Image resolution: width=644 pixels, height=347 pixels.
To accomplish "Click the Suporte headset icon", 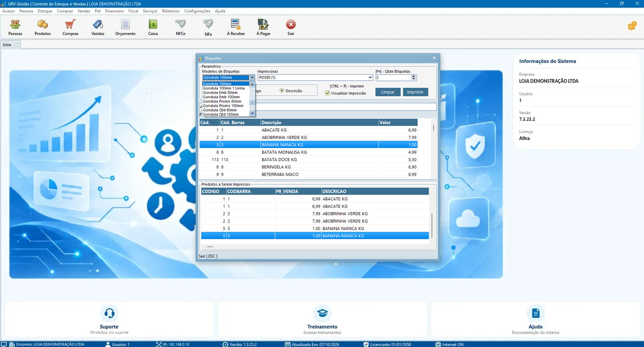I will (x=109, y=313).
